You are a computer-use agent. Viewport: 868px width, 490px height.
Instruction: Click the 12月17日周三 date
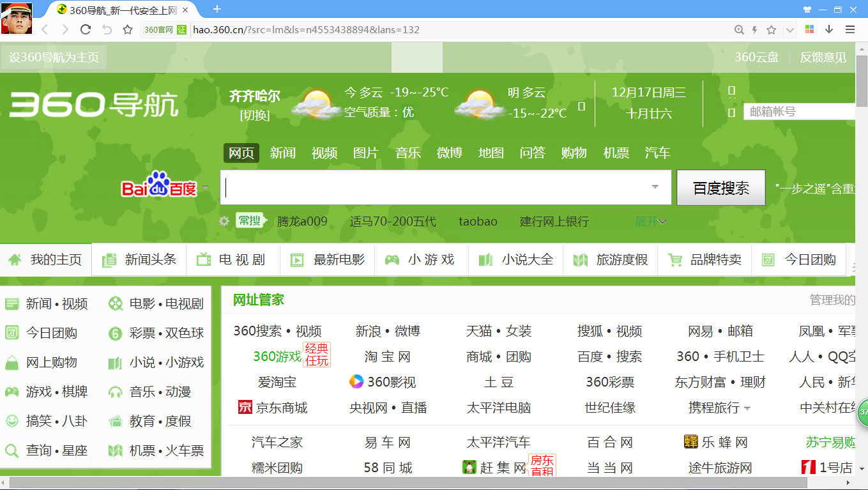[649, 93]
